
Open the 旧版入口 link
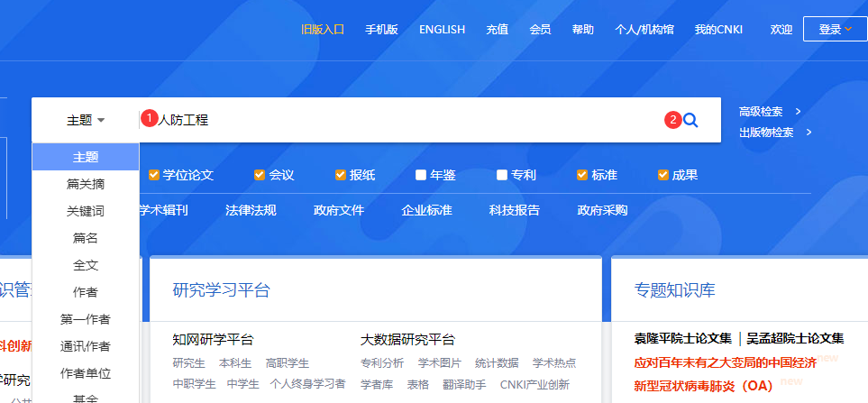click(323, 30)
